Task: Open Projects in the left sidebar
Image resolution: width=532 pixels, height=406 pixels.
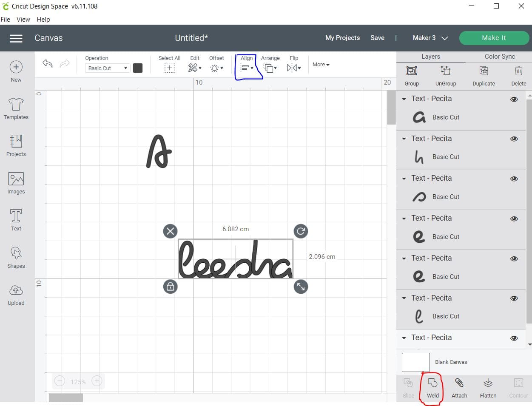Action: (x=16, y=145)
